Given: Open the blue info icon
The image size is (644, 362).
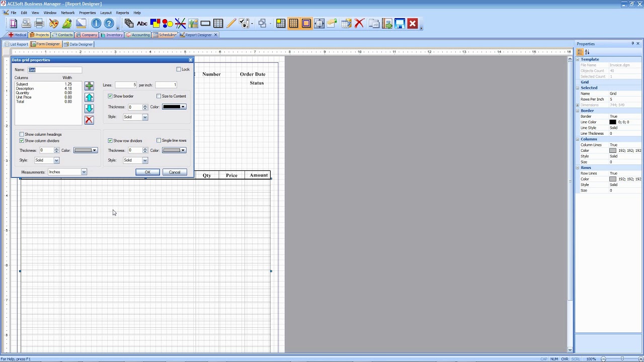Looking at the screenshot, I should pyautogui.click(x=96, y=23).
